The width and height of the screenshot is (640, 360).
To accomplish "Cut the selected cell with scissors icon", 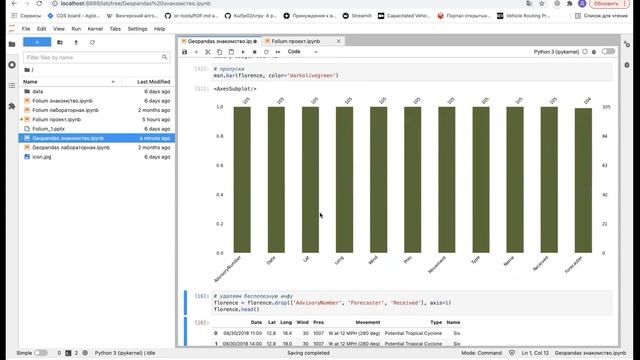I will point(208,52).
